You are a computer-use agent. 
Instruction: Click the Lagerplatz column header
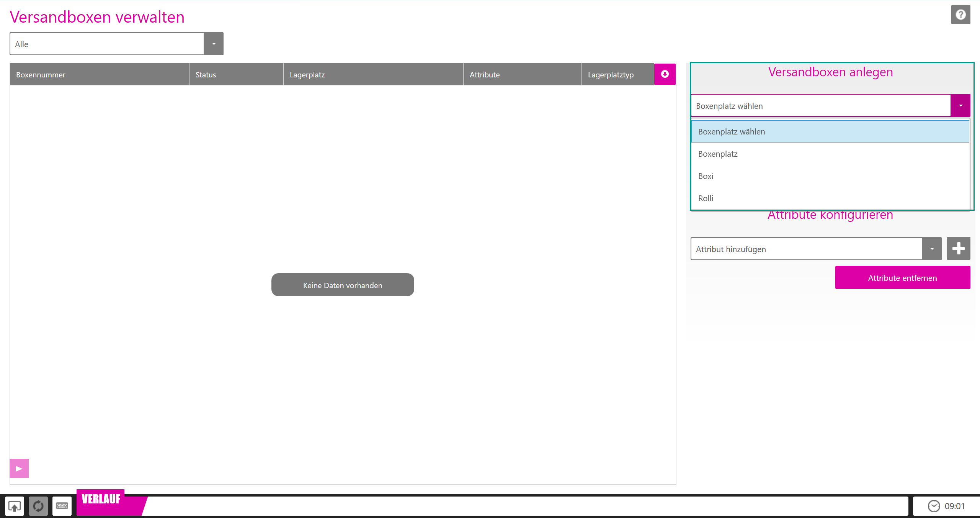[x=307, y=75]
